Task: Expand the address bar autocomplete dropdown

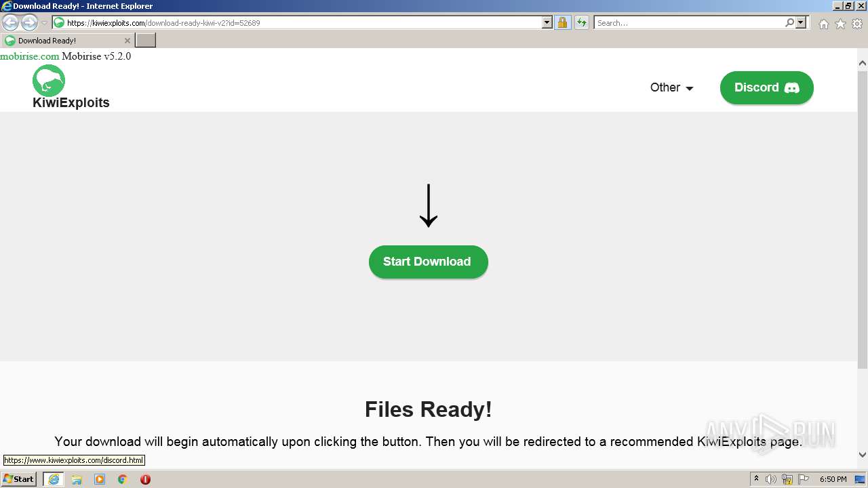Action: (547, 22)
